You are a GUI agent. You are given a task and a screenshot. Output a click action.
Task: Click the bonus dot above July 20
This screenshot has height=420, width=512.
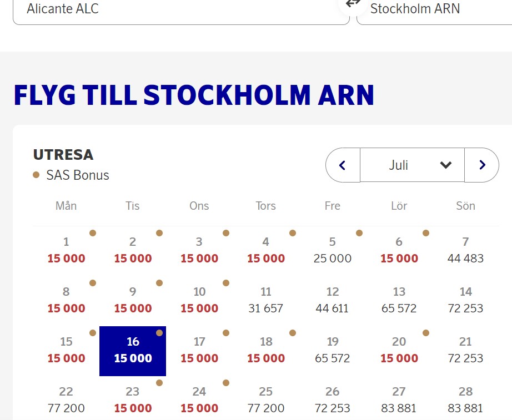click(426, 333)
